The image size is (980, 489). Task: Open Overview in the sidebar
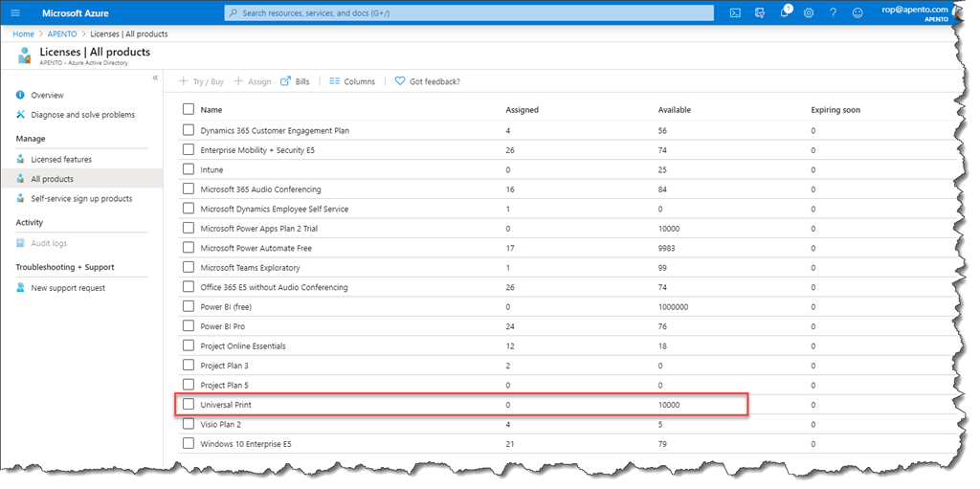click(48, 95)
